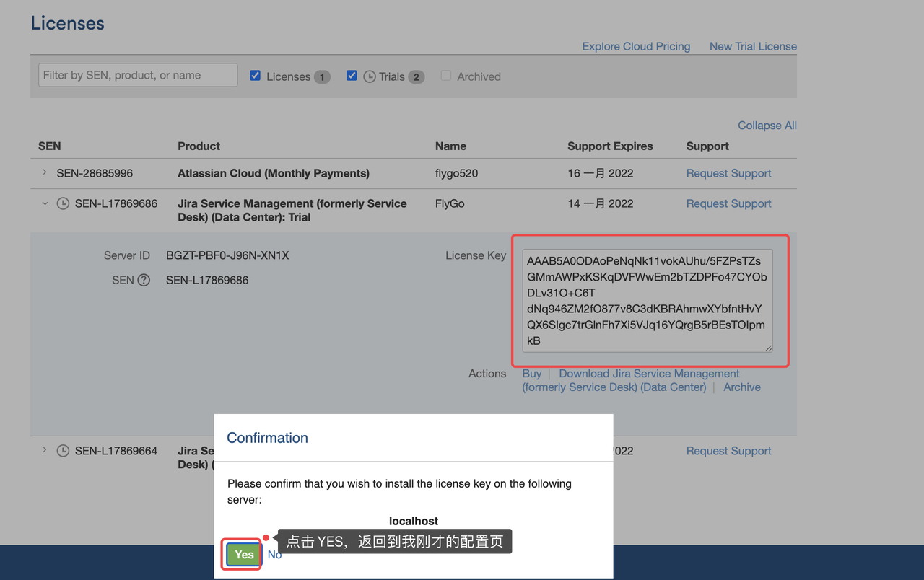Click Download Jira Service Management link
The image size is (924, 580).
(x=631, y=380)
